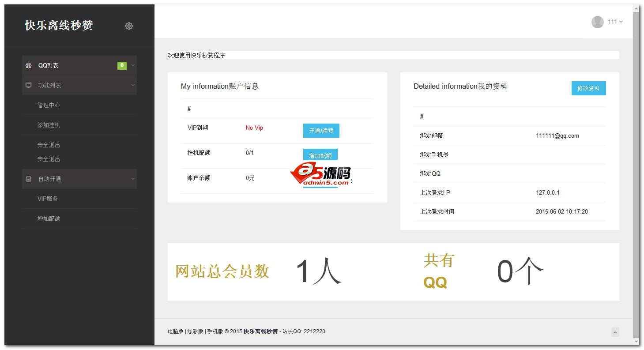Click the QQ列表 sidebar icon

point(29,65)
